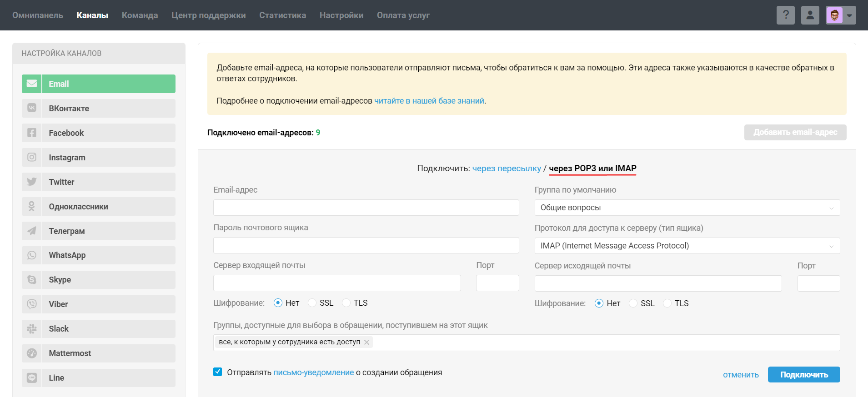Click the blue Подключить button
This screenshot has width=868, height=397.
(x=803, y=375)
